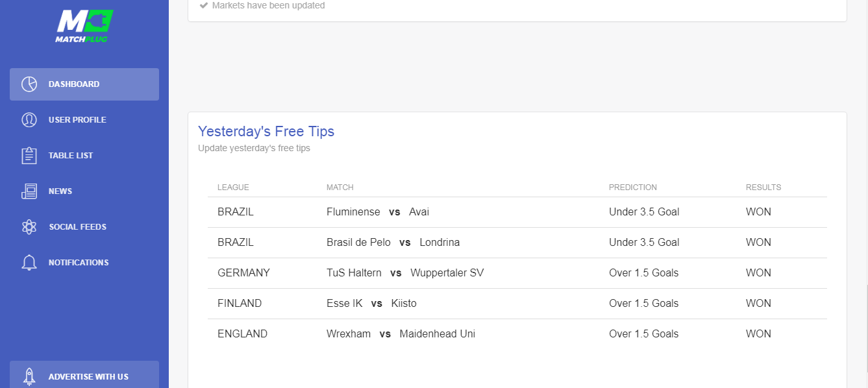Open the User Profile menu item
The width and height of the screenshot is (868, 388).
tap(84, 120)
